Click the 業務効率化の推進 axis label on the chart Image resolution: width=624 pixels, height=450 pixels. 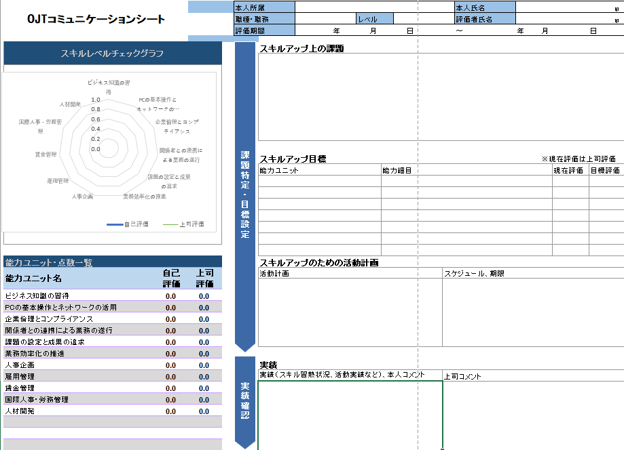point(144,196)
